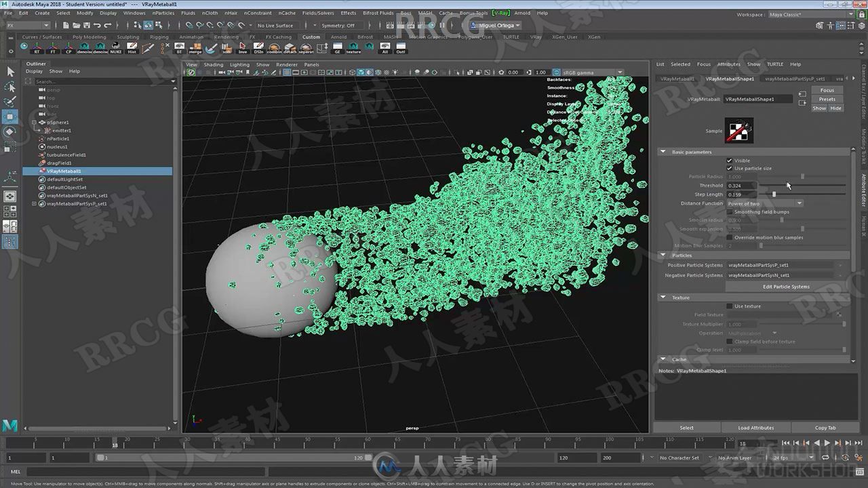Uncheck Use particle size
The image size is (868, 488).
(x=730, y=168)
